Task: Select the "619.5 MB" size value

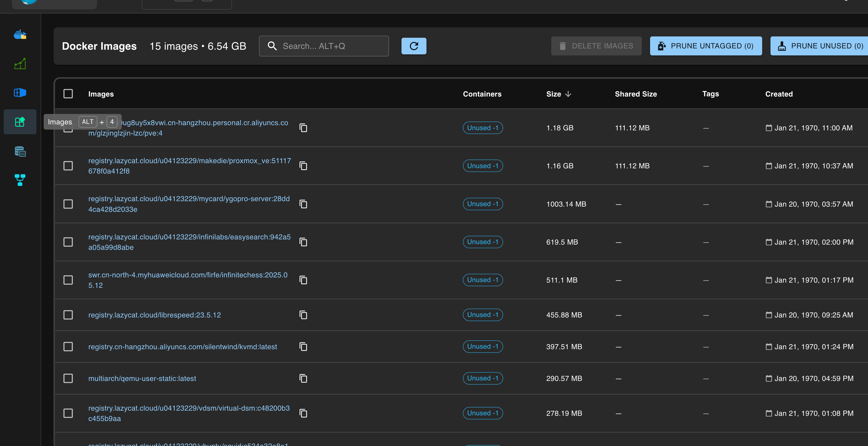Action: coord(562,242)
